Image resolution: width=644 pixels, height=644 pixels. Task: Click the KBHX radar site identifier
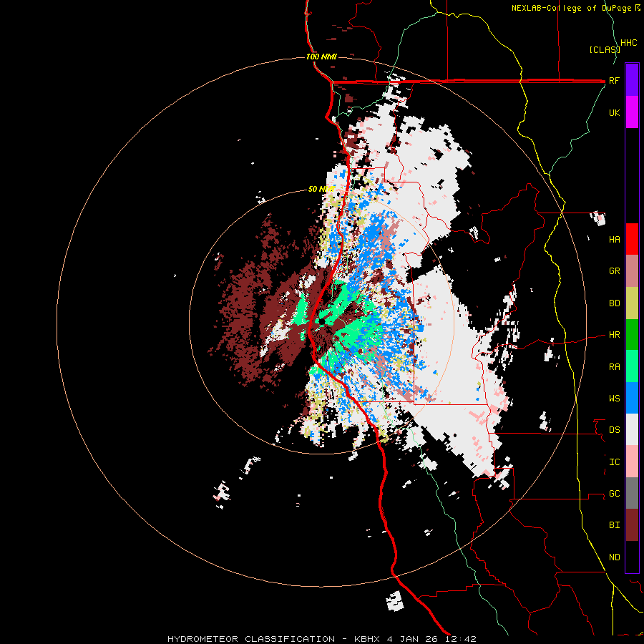(367, 639)
